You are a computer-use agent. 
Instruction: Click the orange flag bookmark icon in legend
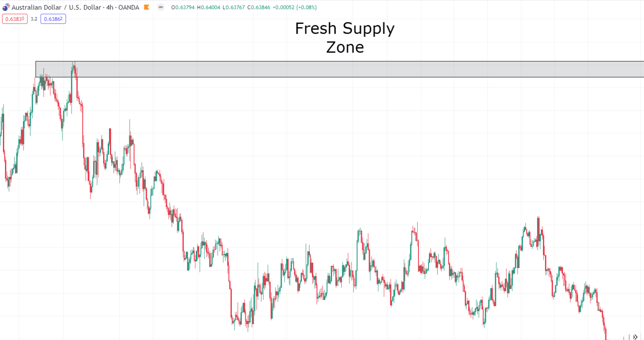point(146,8)
